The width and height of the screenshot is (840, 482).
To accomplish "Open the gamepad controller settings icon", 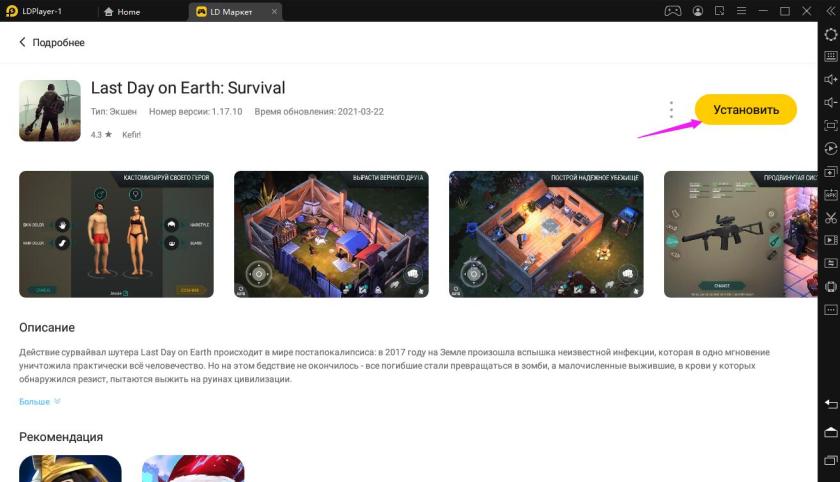I will coord(673,11).
